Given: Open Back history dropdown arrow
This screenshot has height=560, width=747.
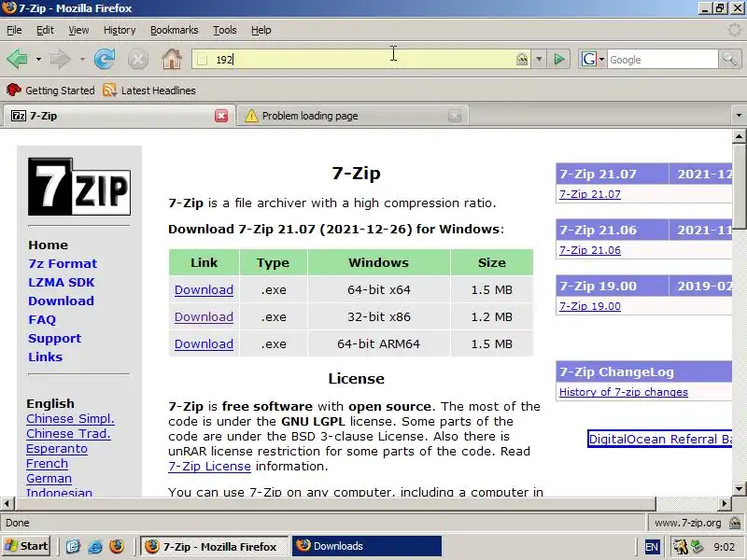Looking at the screenshot, I should (x=38, y=60).
